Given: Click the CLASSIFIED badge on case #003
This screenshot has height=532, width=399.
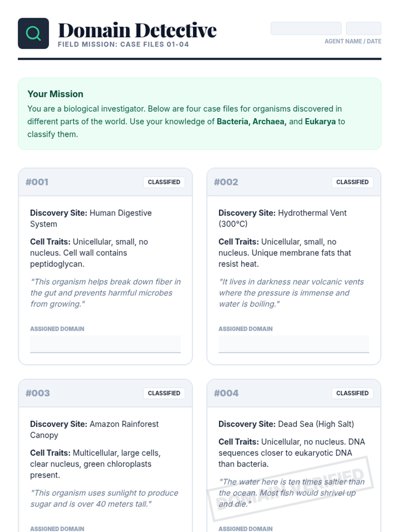Looking at the screenshot, I should pos(164,393).
